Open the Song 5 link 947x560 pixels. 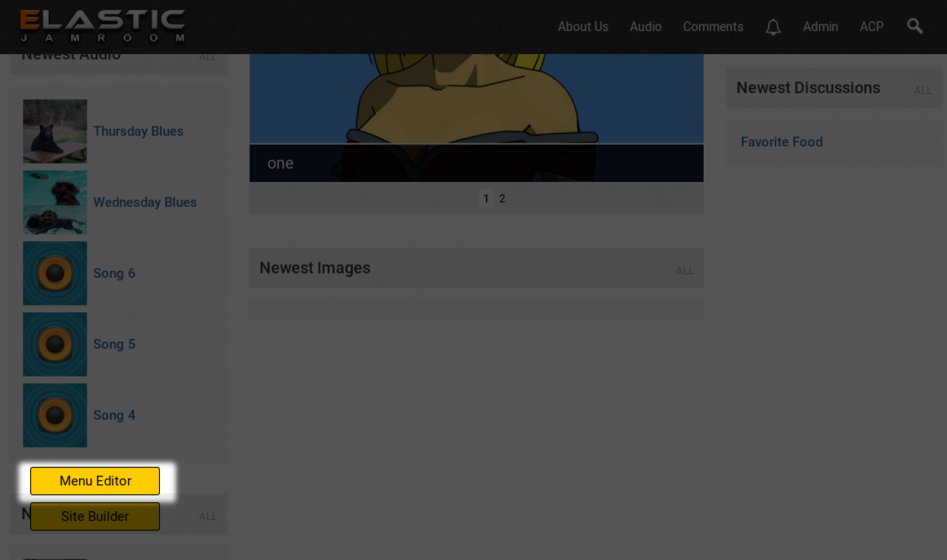coord(115,345)
